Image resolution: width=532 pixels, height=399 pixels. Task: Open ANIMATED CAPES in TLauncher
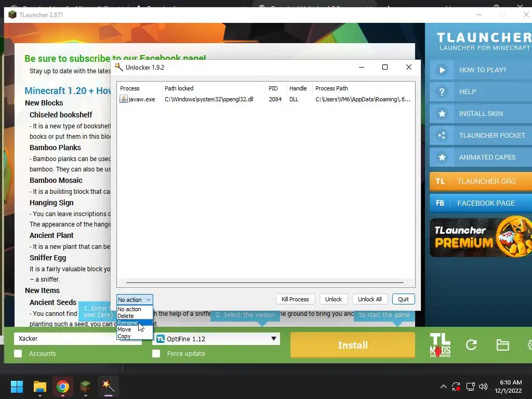(481, 157)
